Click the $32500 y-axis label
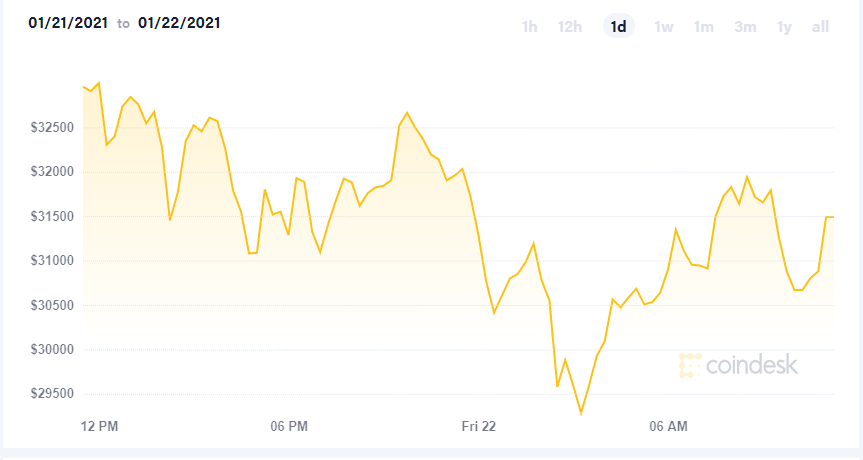The width and height of the screenshot is (863, 460). (52, 128)
